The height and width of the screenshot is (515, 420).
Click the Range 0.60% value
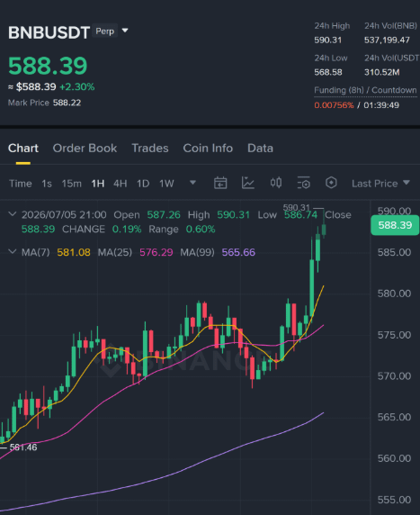(201, 230)
